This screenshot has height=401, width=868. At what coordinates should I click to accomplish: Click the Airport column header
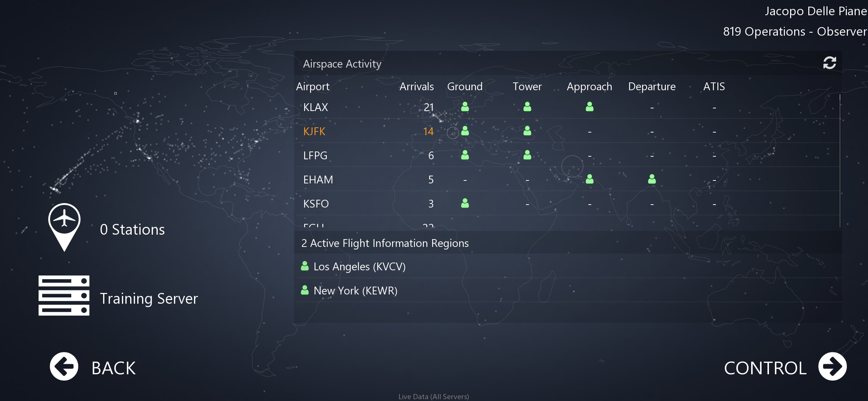tap(312, 87)
